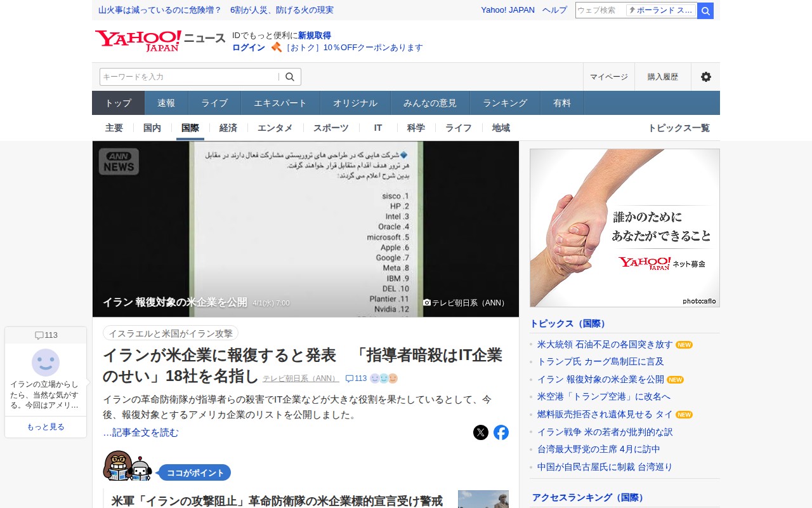Open the 米軍「イランの攻撃阻止」 article

277,500
